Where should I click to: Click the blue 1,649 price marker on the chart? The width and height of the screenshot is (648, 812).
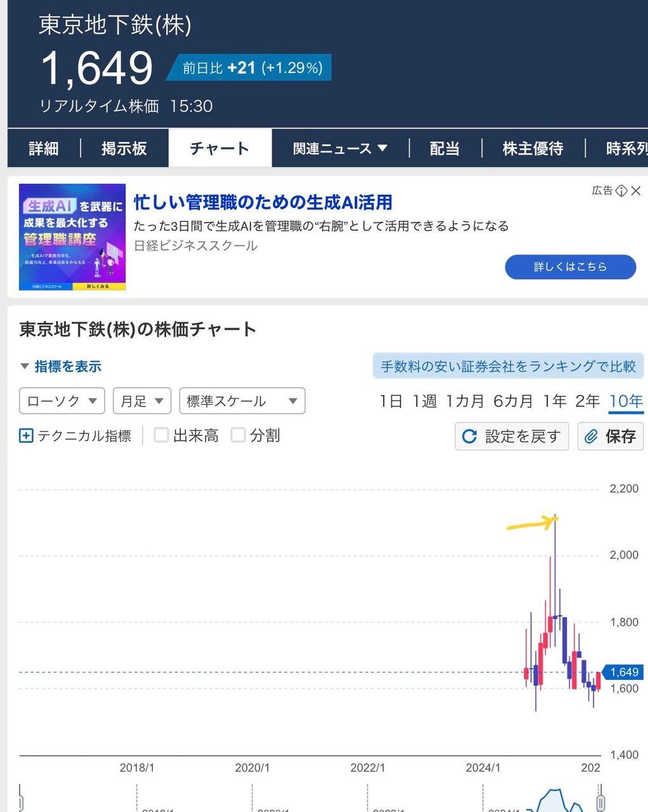(x=625, y=671)
